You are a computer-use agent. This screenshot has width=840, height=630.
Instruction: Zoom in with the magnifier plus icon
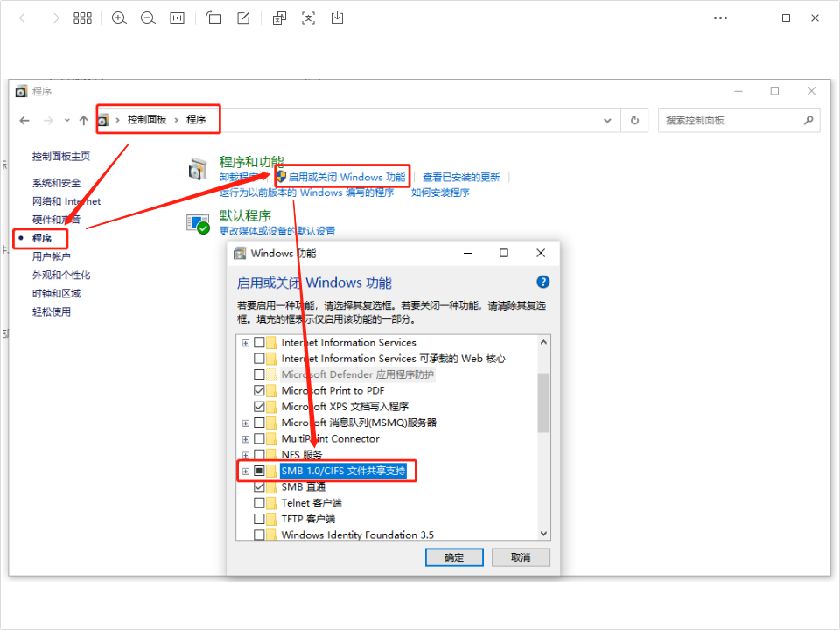(119, 18)
